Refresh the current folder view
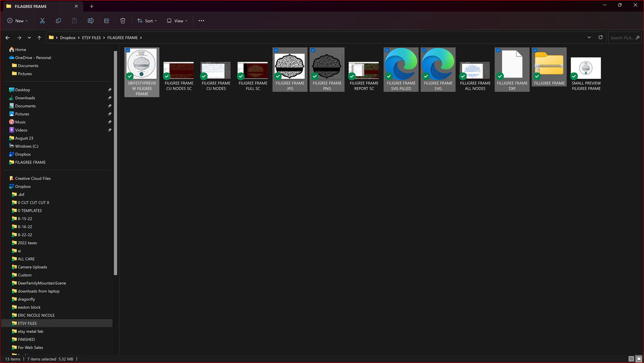The height and width of the screenshot is (363, 644). pyautogui.click(x=601, y=38)
